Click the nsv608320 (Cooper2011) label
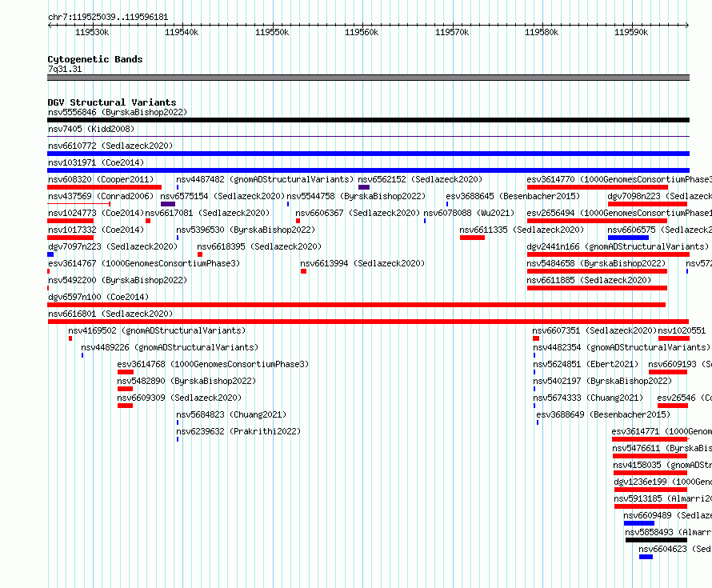 click(x=101, y=179)
